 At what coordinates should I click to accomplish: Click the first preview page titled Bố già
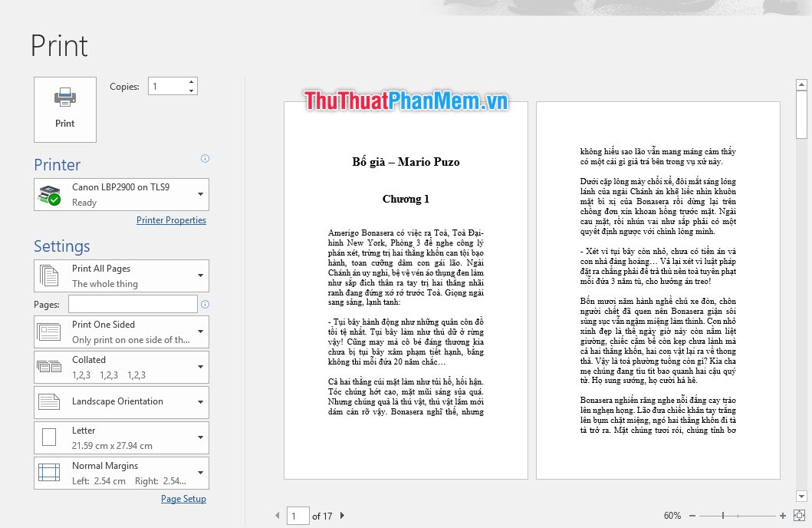(406, 290)
